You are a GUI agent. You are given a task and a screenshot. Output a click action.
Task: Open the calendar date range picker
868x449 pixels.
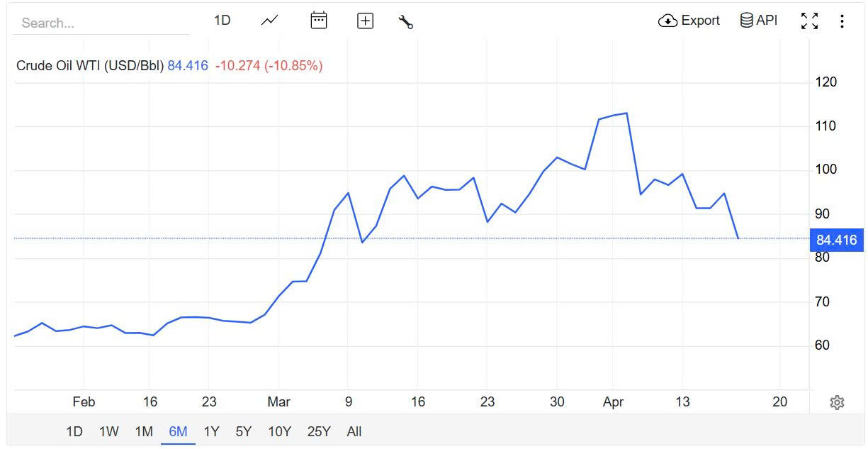point(319,21)
